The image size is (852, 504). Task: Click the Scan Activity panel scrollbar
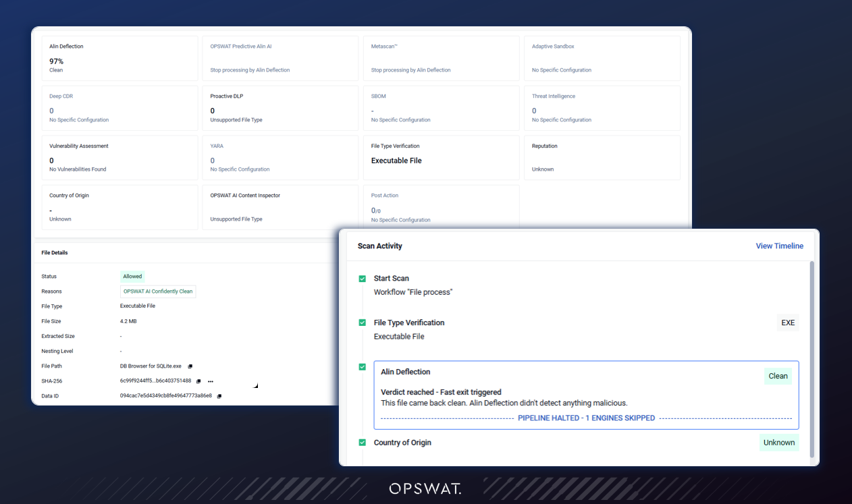[x=811, y=359]
